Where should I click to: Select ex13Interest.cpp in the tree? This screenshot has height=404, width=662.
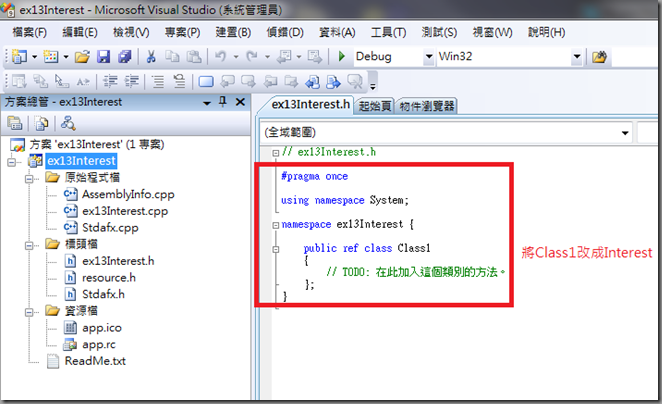125,211
